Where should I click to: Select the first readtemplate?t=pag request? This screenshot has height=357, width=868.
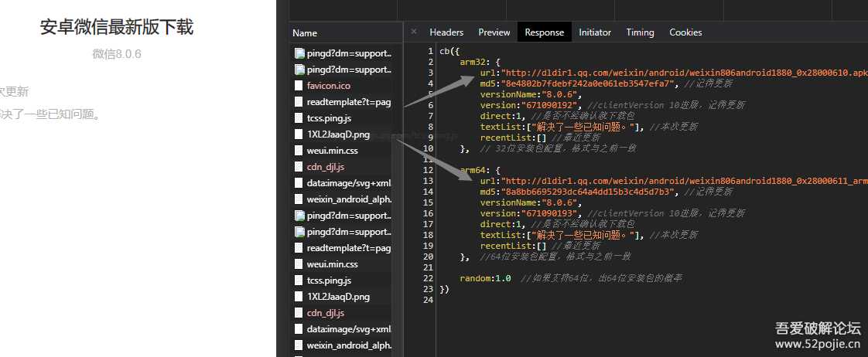point(348,102)
